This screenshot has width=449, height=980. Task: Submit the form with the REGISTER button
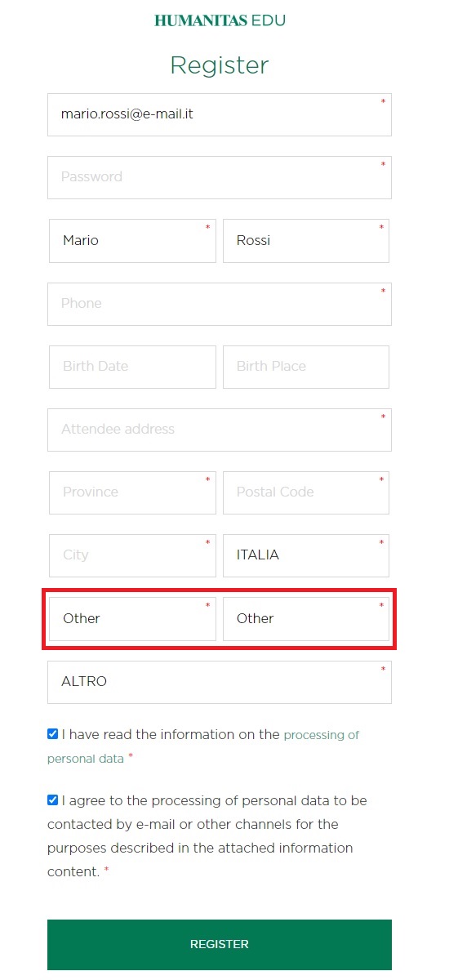220,945
